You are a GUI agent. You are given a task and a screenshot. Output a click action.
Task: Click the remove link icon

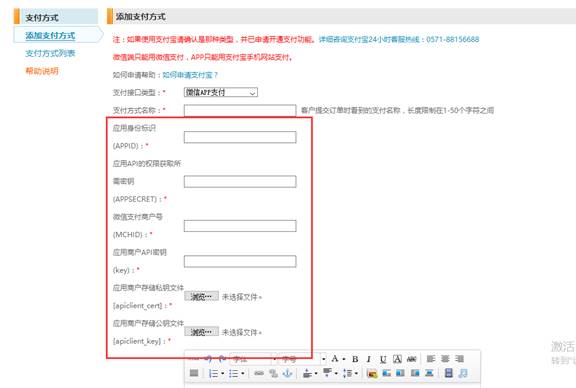(273, 373)
